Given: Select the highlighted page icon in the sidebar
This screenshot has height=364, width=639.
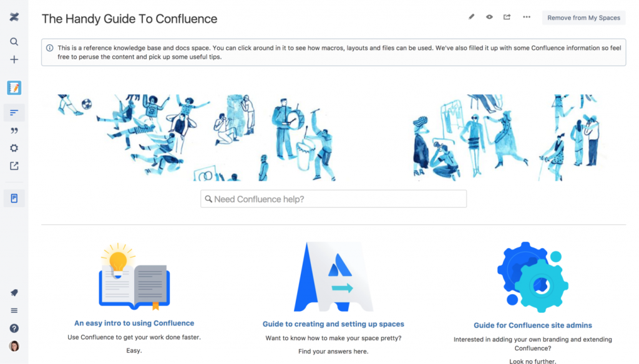Looking at the screenshot, I should (14, 199).
